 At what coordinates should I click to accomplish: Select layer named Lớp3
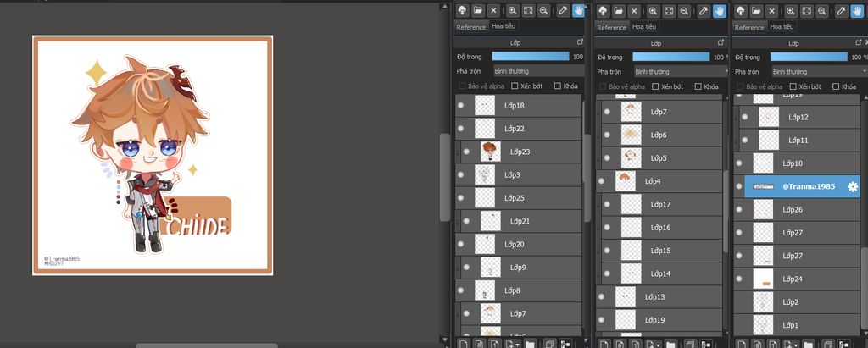(519, 174)
